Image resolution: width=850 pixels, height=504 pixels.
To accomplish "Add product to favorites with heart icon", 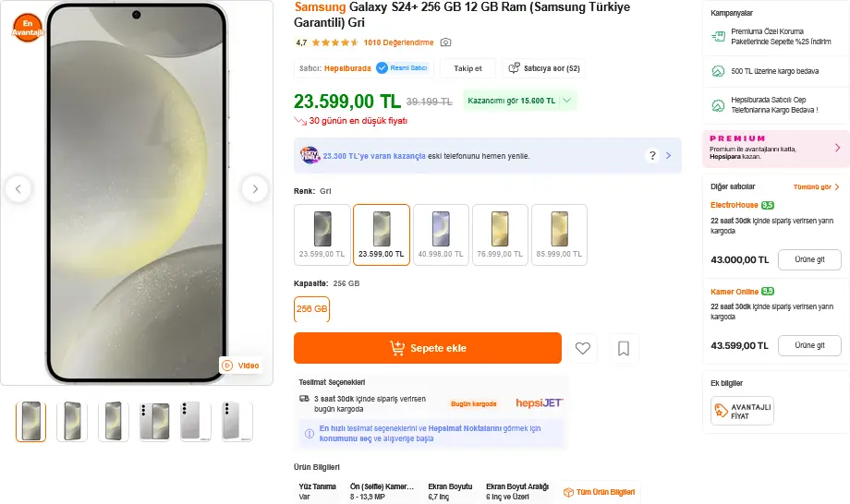I will [583, 348].
